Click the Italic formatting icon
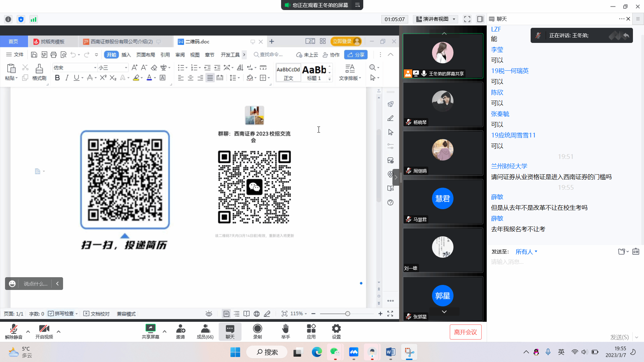The width and height of the screenshot is (644, 362). tap(67, 78)
